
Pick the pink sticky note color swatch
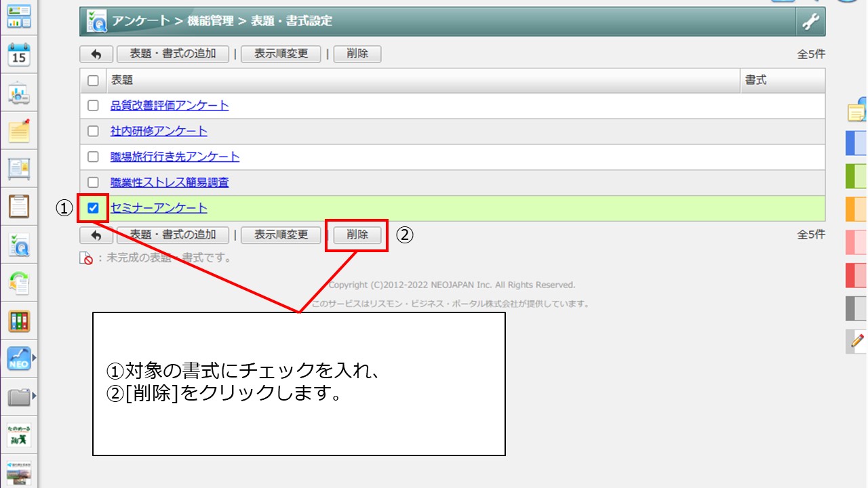point(856,243)
